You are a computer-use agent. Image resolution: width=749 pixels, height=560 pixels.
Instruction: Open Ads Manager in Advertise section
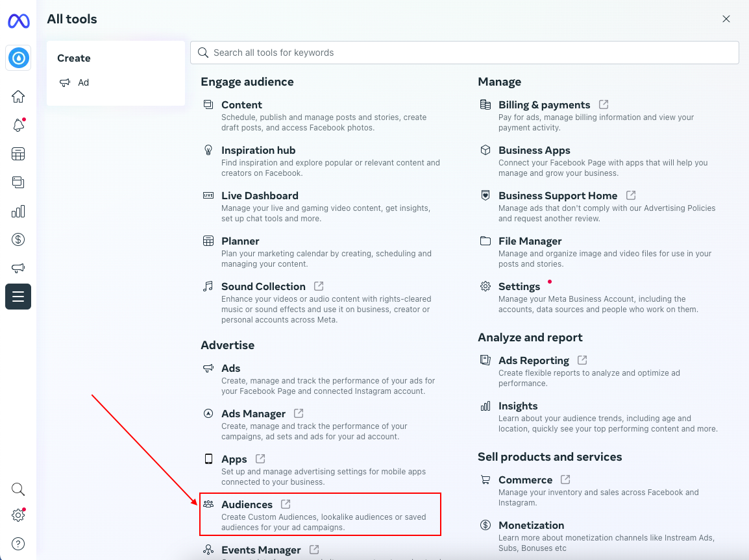253,414
